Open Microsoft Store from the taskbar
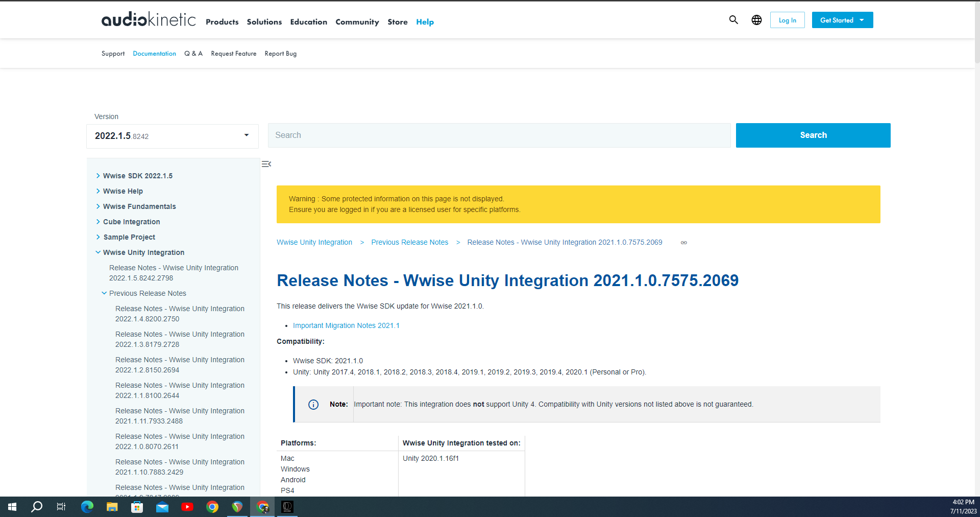980x517 pixels. point(137,507)
